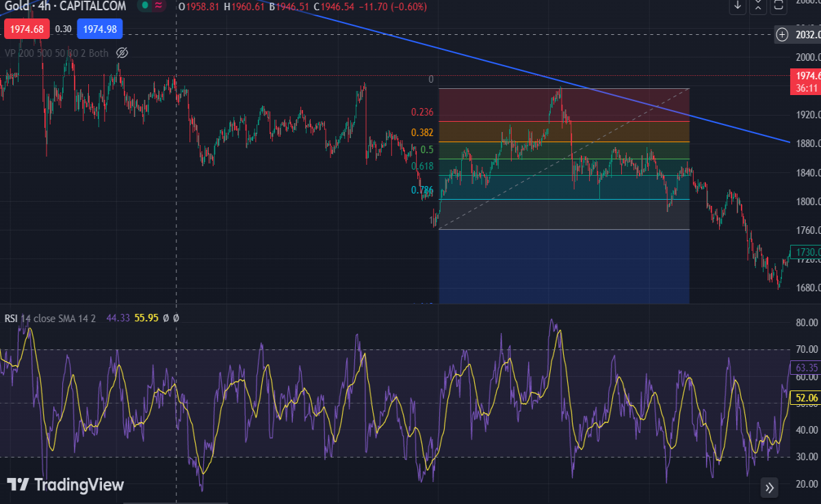Click the green 1730 price label on scale
Image resolution: width=821 pixels, height=504 pixels.
click(x=805, y=252)
